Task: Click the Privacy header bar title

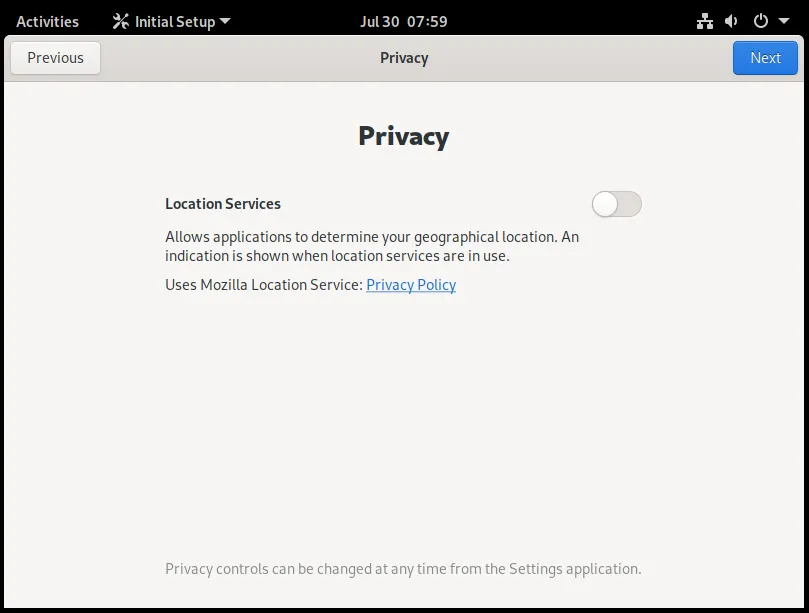Action: (404, 58)
